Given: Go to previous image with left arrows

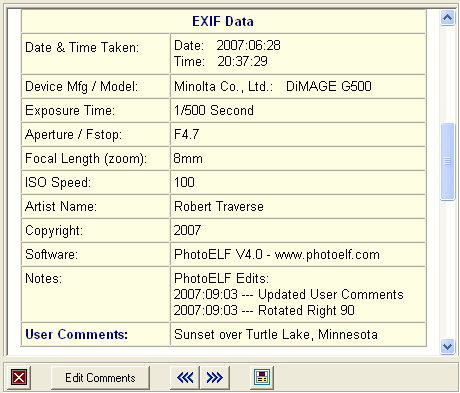Looking at the screenshot, I should click(185, 378).
